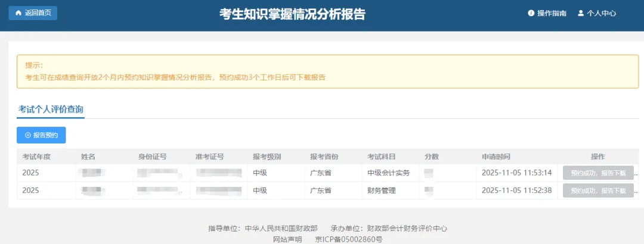The image size is (644, 244).
Task: Open the 操作指南 guide link
Action: click(552, 13)
